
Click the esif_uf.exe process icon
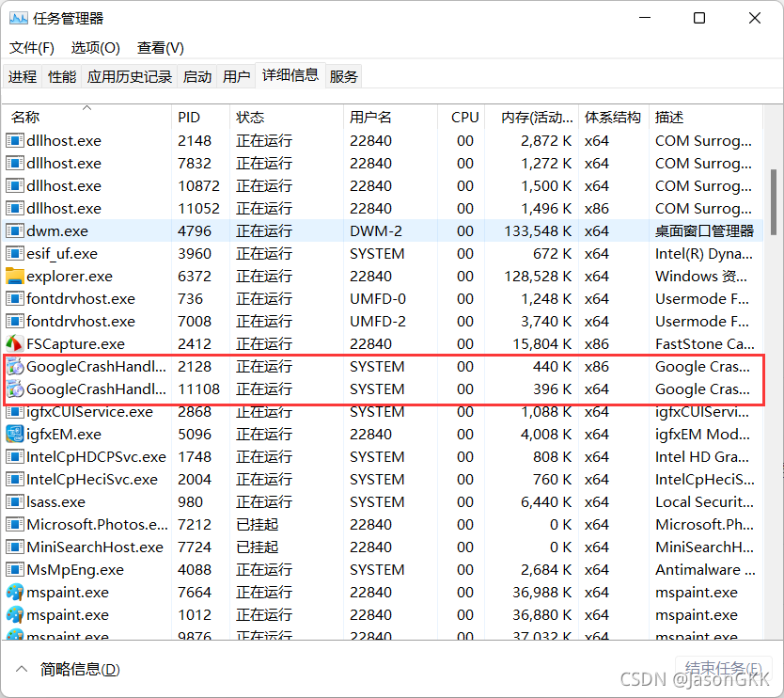tap(14, 253)
